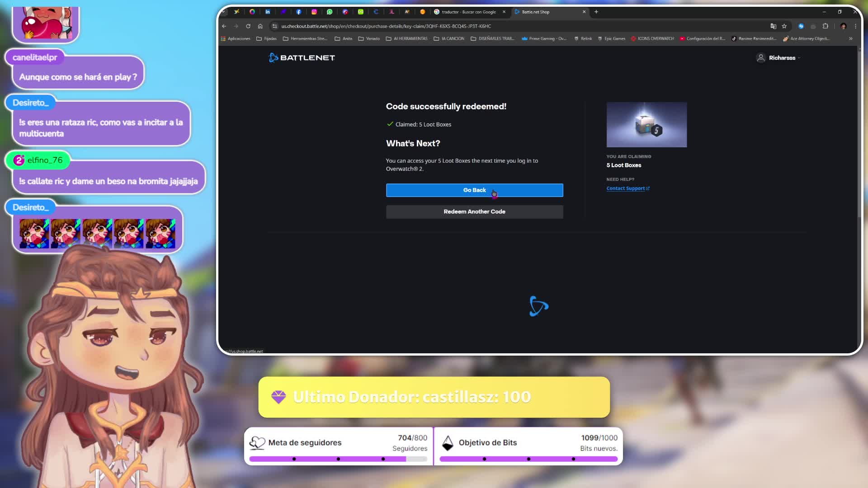Viewport: 868px width, 488px height.
Task: Click the 5 Loot Boxes thumbnail
Action: tap(646, 125)
